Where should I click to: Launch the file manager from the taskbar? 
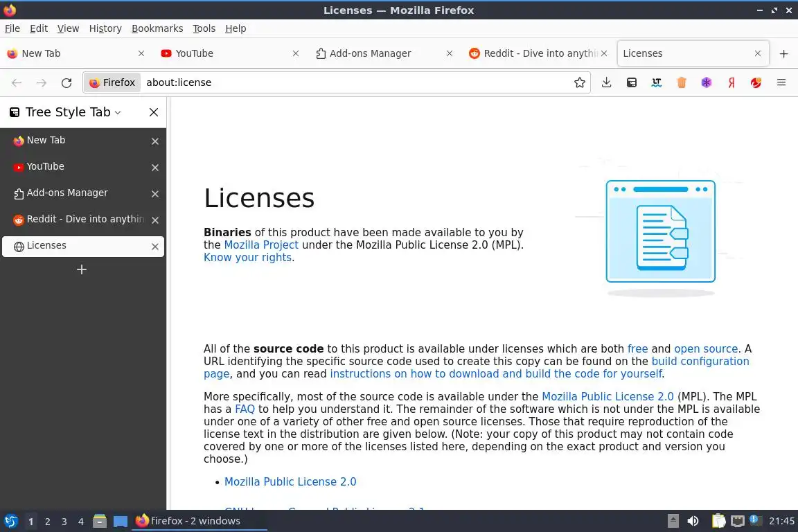coord(100,521)
